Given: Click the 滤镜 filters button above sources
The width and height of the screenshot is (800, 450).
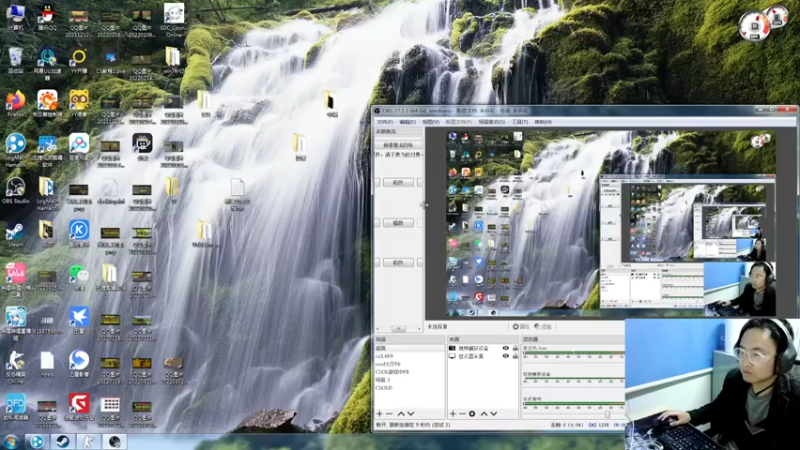Looking at the screenshot, I should [x=543, y=327].
